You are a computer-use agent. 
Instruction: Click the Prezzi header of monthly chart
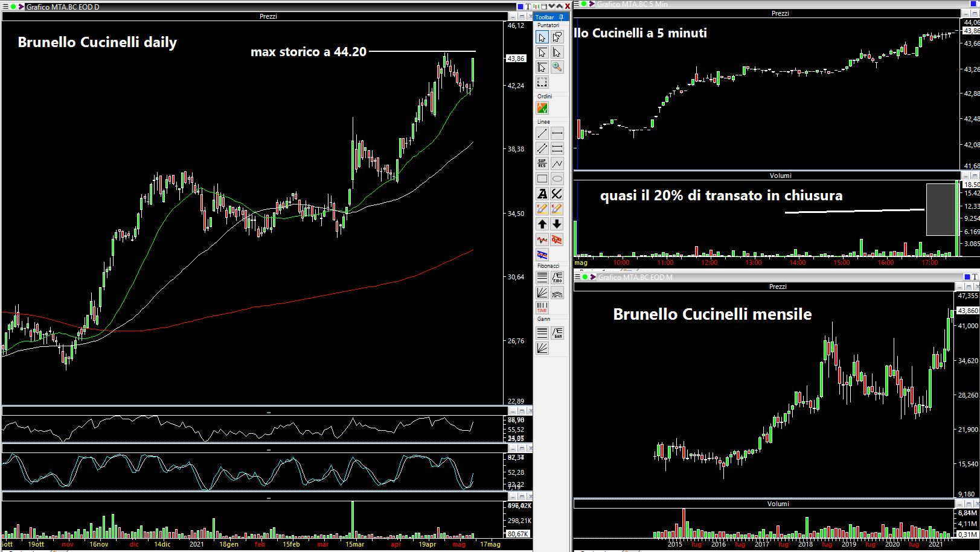(x=778, y=287)
